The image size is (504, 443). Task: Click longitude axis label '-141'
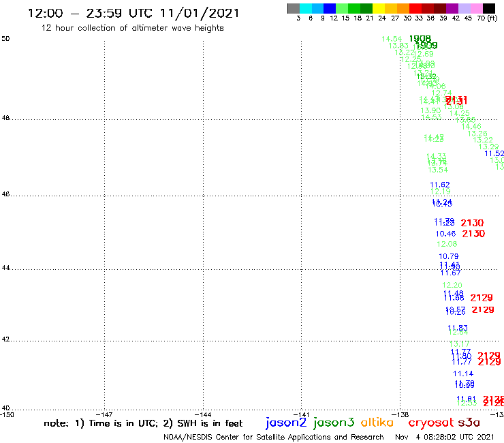(302, 414)
